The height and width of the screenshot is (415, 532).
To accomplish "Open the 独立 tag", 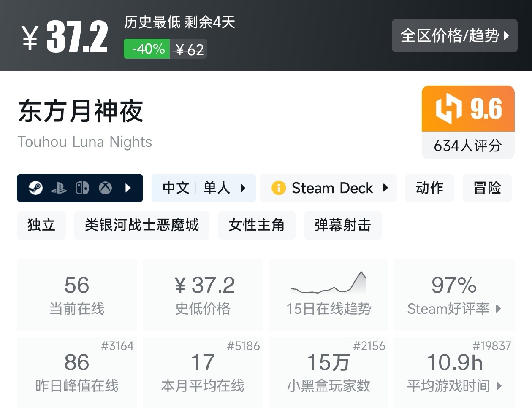I will pos(41,225).
